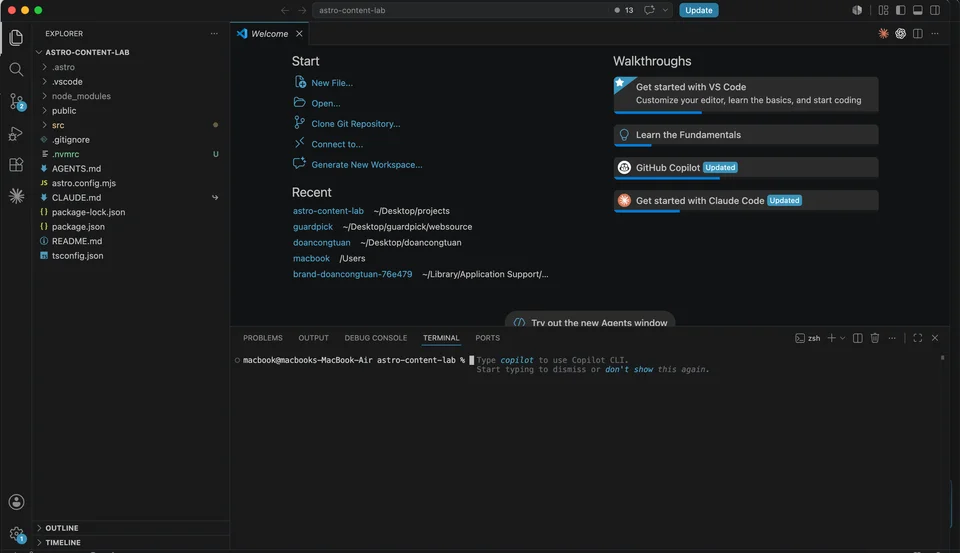Open the Search view in the activity bar
The width and height of the screenshot is (960, 553).
[x=16, y=69]
